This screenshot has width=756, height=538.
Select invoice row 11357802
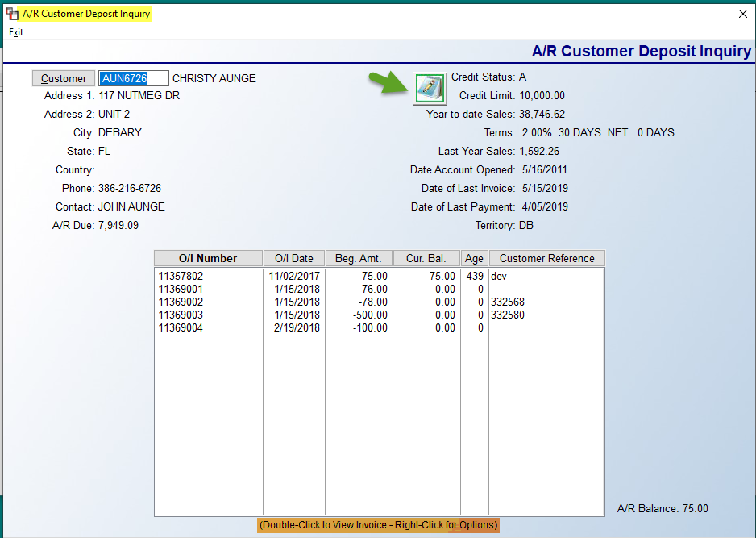pos(380,276)
